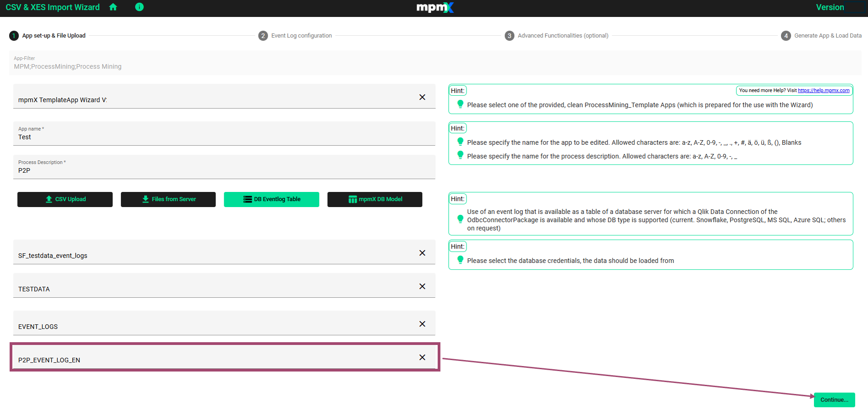Screen dimensions: 868x410
Task: Click the lightbulb beside the app name hint
Action: point(460,142)
